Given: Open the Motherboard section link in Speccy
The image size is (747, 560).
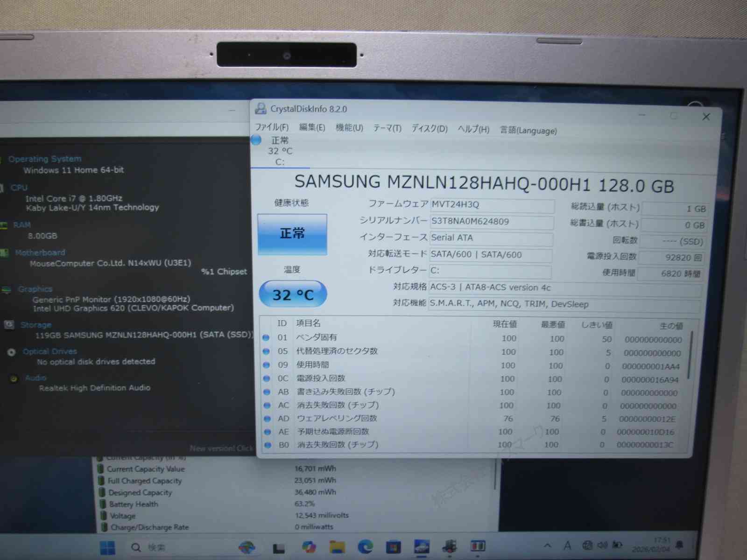Looking at the screenshot, I should point(40,252).
